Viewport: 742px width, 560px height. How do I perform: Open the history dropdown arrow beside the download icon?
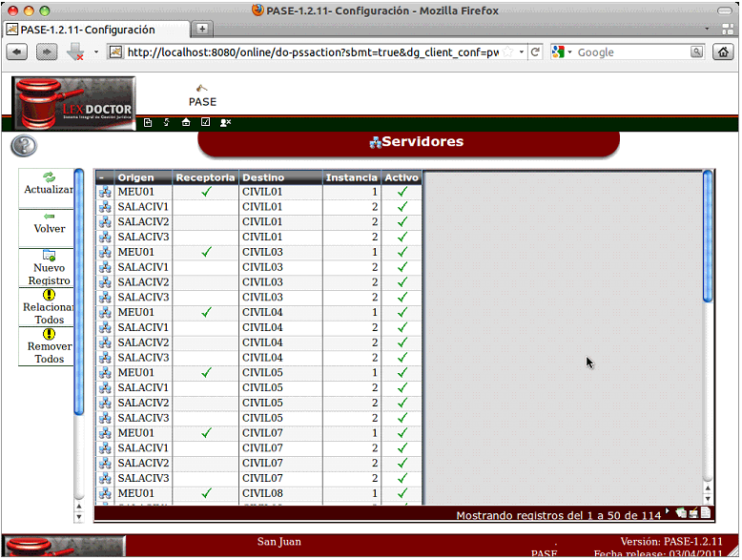click(x=96, y=52)
